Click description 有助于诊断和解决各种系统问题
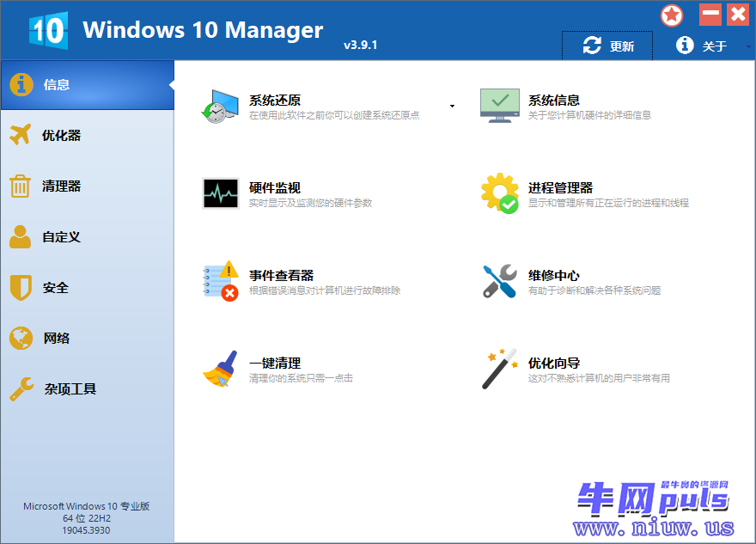The image size is (756, 544). tap(594, 290)
